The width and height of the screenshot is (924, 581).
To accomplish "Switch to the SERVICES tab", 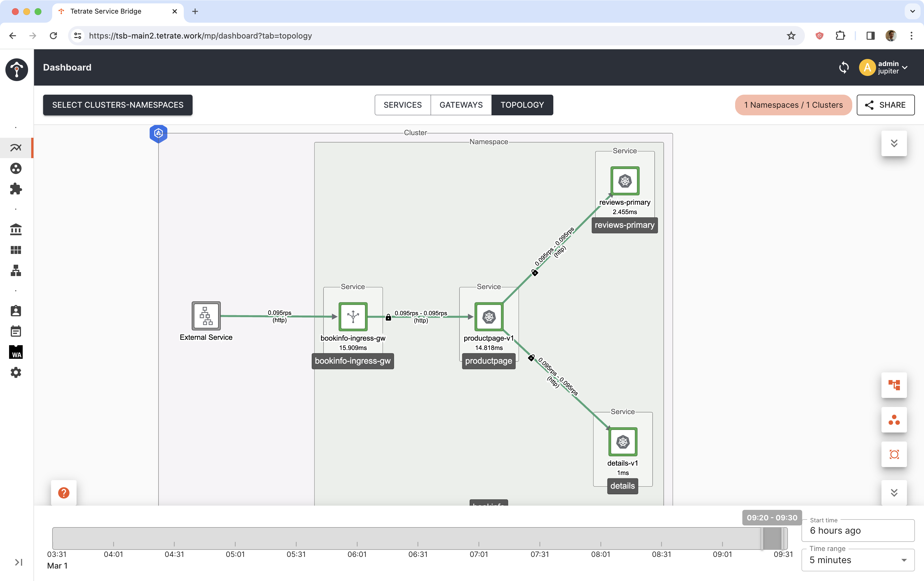I will (402, 105).
